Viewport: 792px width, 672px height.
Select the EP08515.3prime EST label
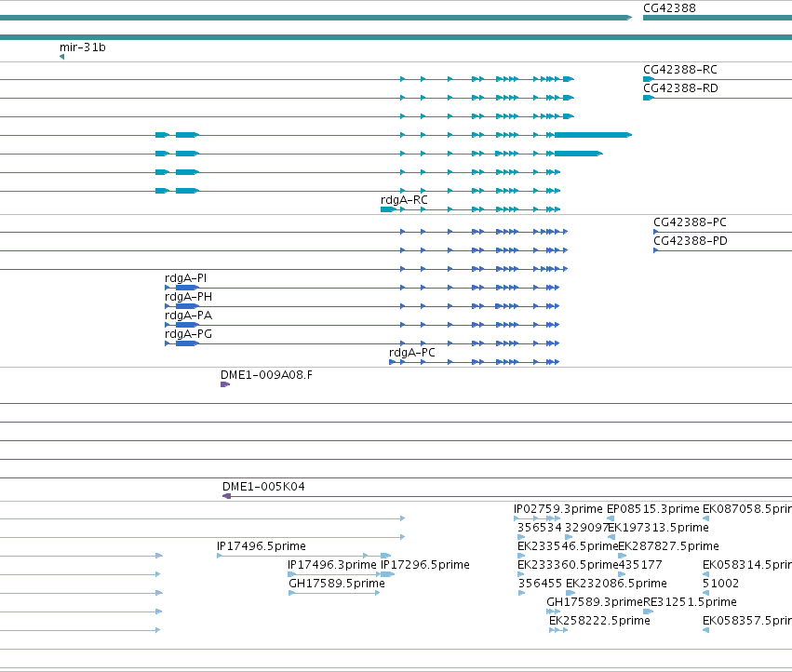click(653, 509)
